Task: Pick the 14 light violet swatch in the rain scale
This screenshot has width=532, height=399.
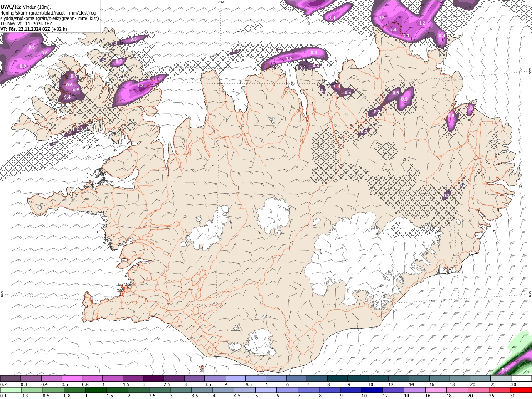Action: [x=415, y=390]
